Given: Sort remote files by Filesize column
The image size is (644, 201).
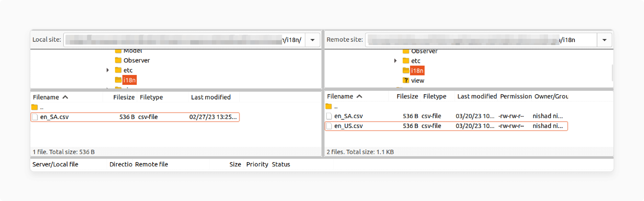Looking at the screenshot, I should click(x=404, y=97).
